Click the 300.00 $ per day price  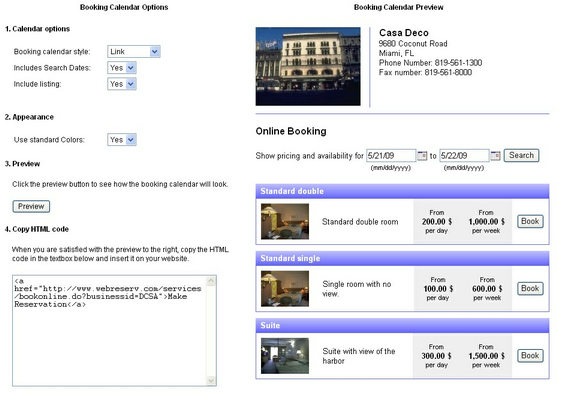click(436, 356)
